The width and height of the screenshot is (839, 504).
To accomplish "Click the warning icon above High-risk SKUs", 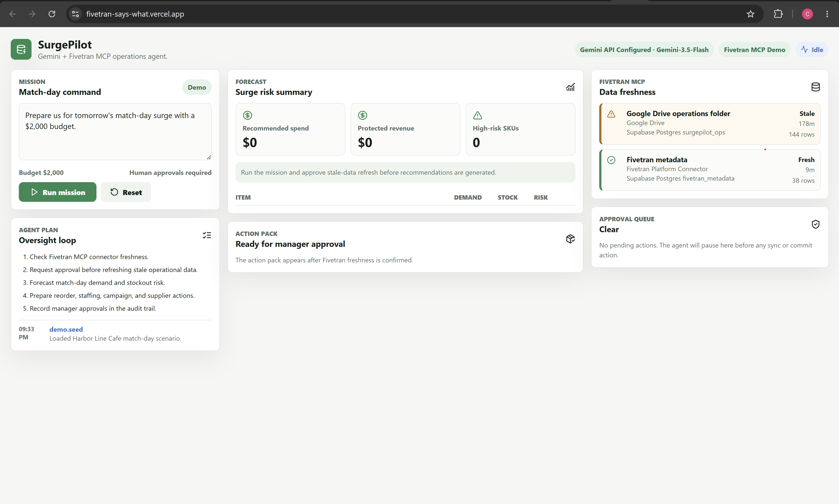I will point(477,115).
